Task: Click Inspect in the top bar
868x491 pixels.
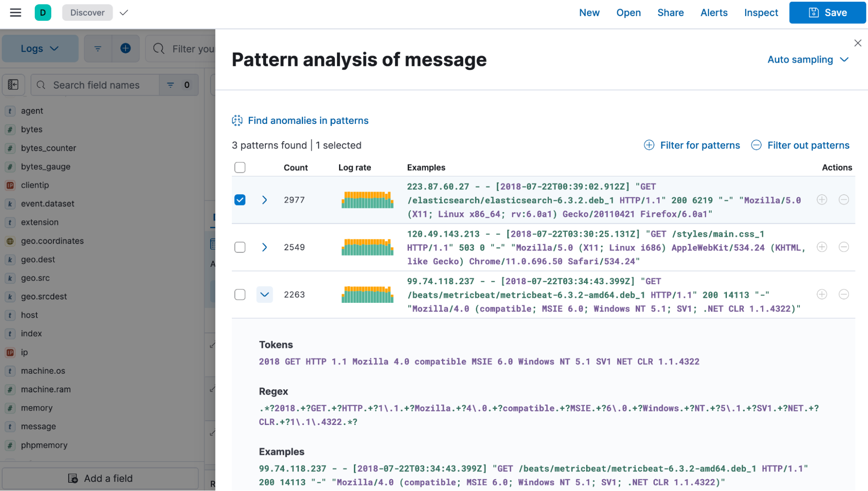Action: [x=761, y=13]
